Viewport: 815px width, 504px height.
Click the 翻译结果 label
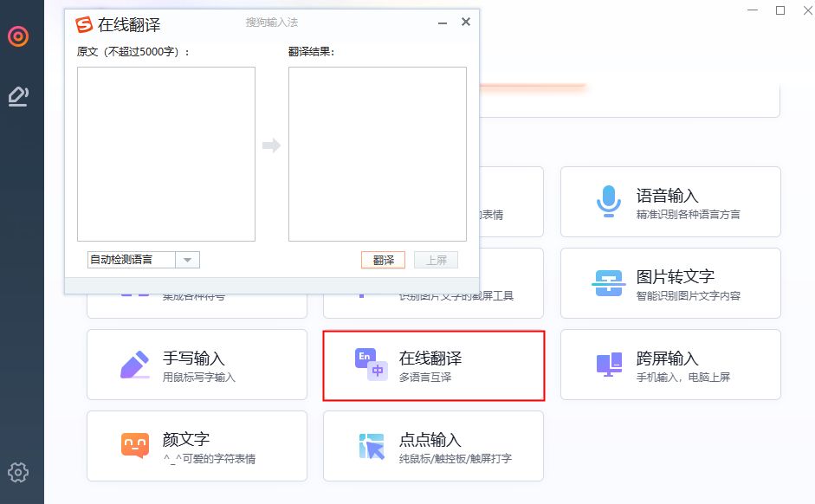point(311,51)
